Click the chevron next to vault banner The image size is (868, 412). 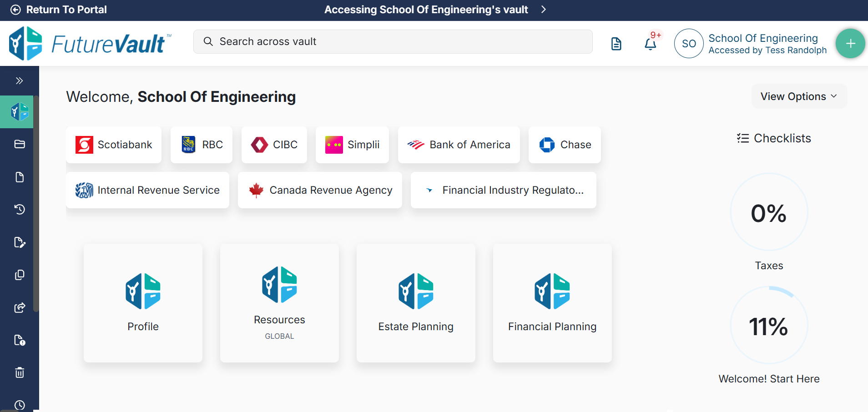[x=543, y=10]
